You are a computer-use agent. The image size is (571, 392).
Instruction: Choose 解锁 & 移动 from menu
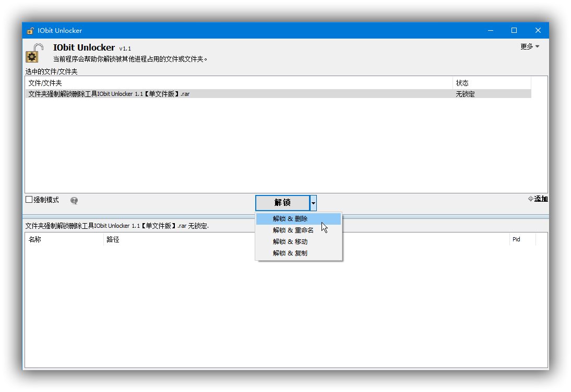coord(298,242)
